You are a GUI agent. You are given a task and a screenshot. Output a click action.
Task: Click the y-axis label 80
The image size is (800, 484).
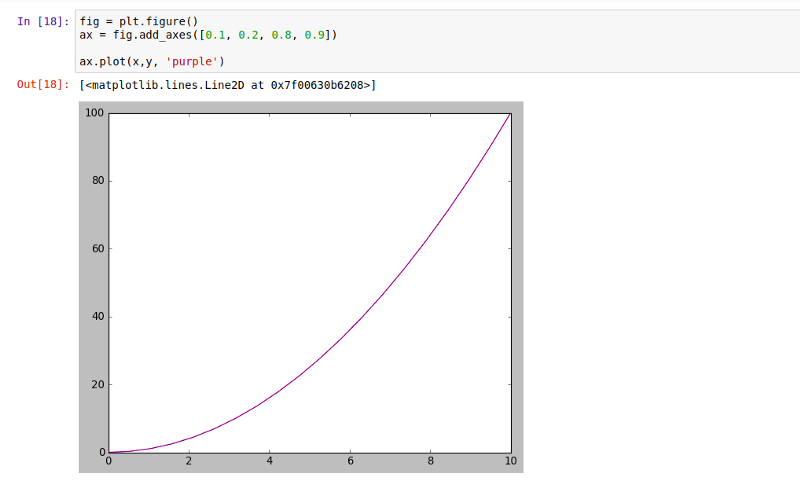(98, 181)
